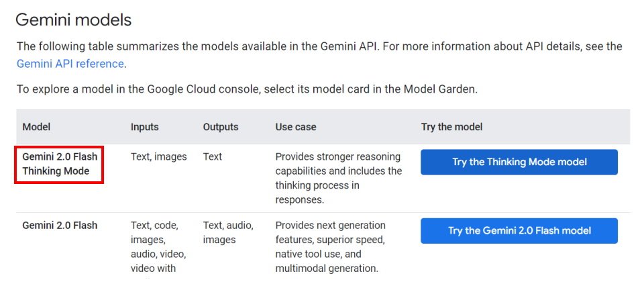The width and height of the screenshot is (644, 282).
Task: Select the Gemini 2.0 Flash inputs cell listing code
Action: (158, 250)
